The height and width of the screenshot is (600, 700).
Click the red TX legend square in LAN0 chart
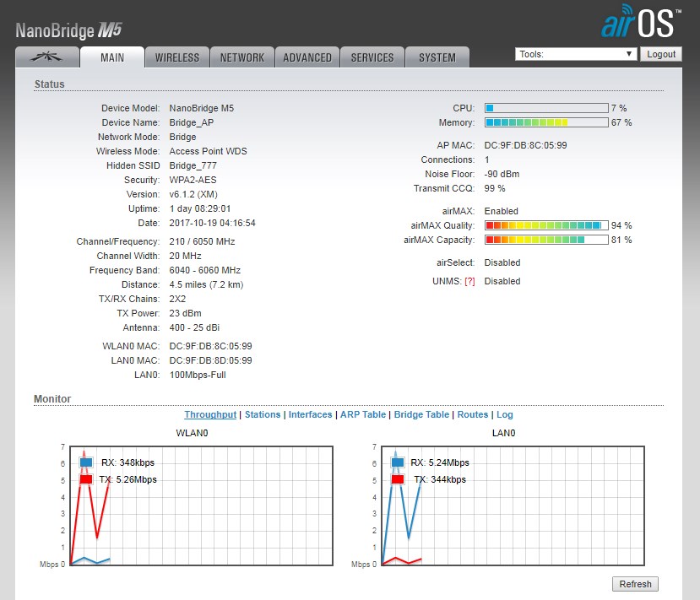point(398,479)
